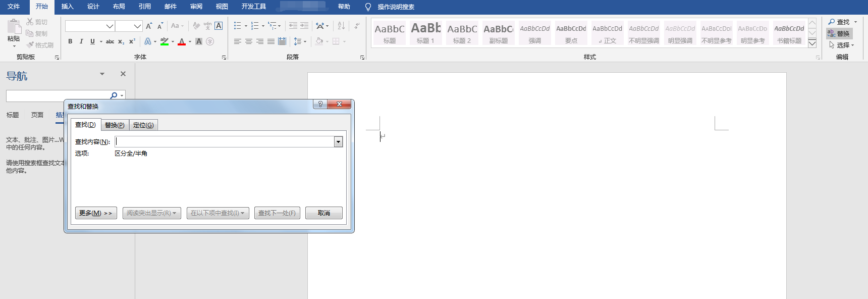Align text to the left
The image size is (868, 299).
238,41
